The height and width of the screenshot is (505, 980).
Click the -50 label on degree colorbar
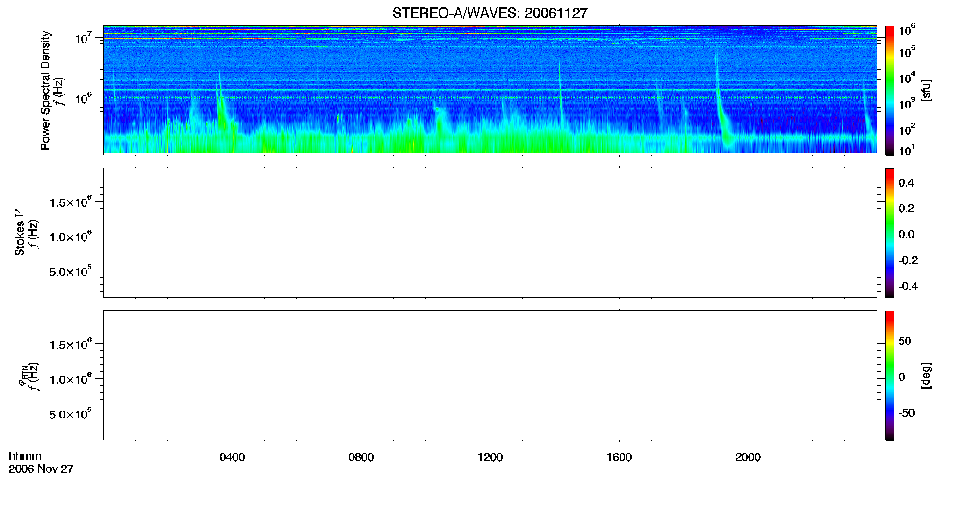pos(907,413)
